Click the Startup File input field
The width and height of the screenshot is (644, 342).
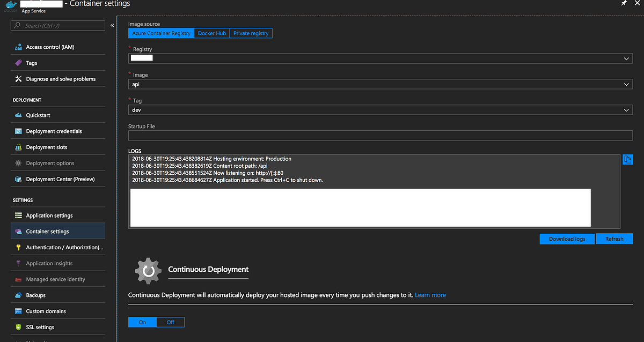(x=380, y=136)
